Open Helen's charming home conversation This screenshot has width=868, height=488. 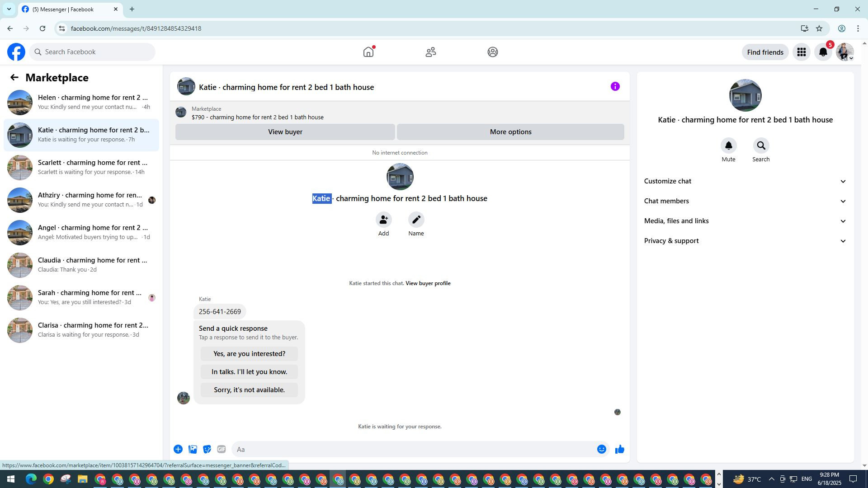[81, 102]
